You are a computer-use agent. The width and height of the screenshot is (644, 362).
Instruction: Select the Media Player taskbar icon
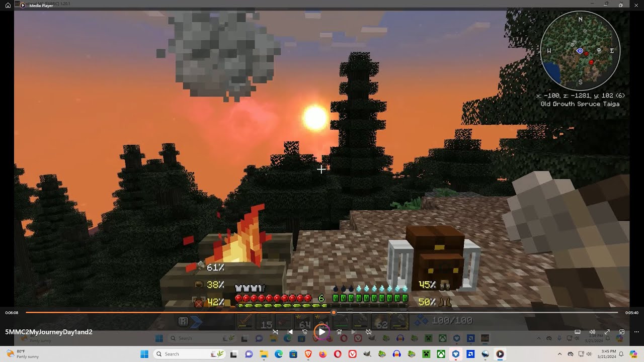point(500,354)
